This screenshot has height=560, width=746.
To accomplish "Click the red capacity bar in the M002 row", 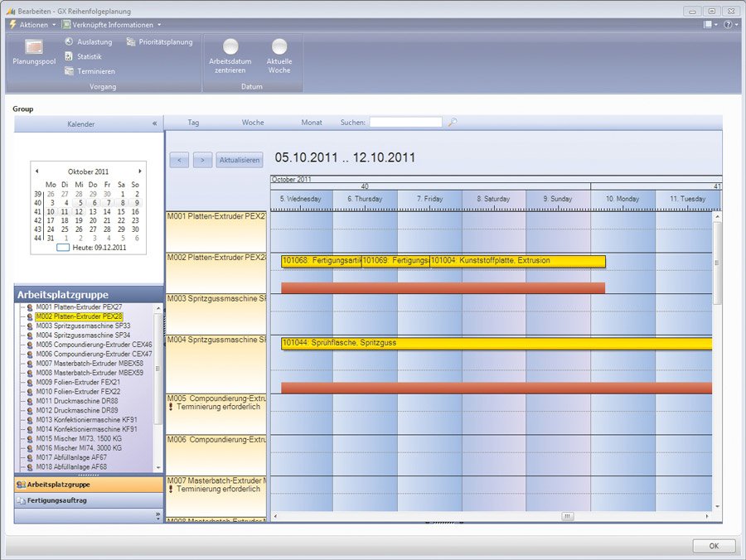I will click(443, 288).
